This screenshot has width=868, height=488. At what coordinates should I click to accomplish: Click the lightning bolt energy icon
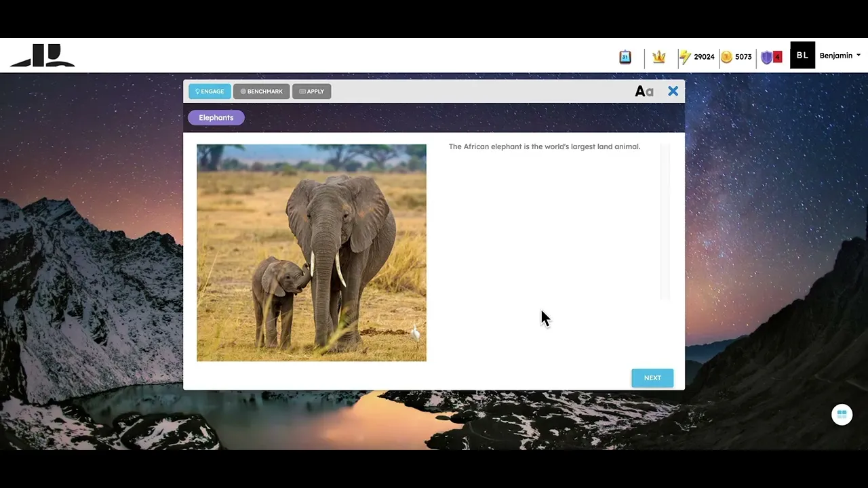pos(685,57)
